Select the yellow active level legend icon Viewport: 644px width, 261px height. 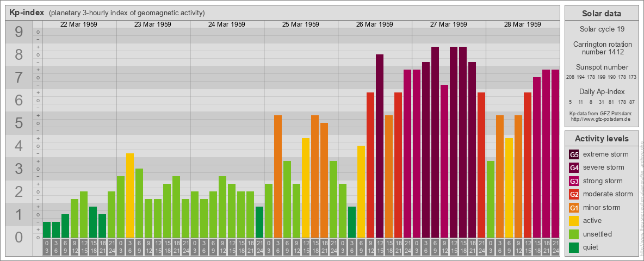(574, 221)
